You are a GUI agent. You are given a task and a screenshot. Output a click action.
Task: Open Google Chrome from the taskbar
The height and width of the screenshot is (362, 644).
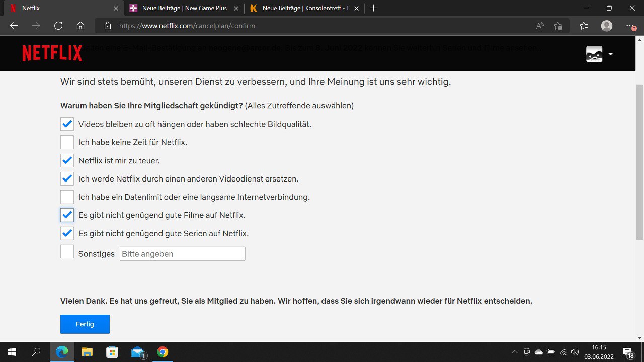163,352
